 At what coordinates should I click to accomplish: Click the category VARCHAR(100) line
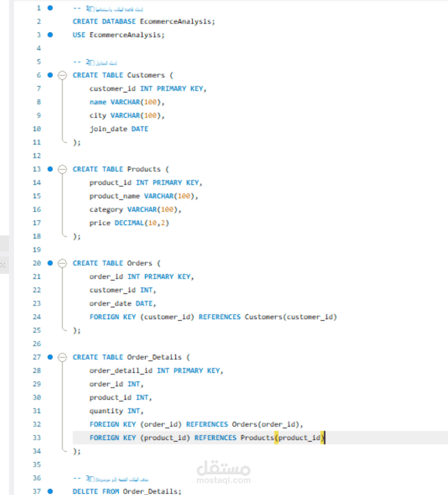pyautogui.click(x=136, y=210)
